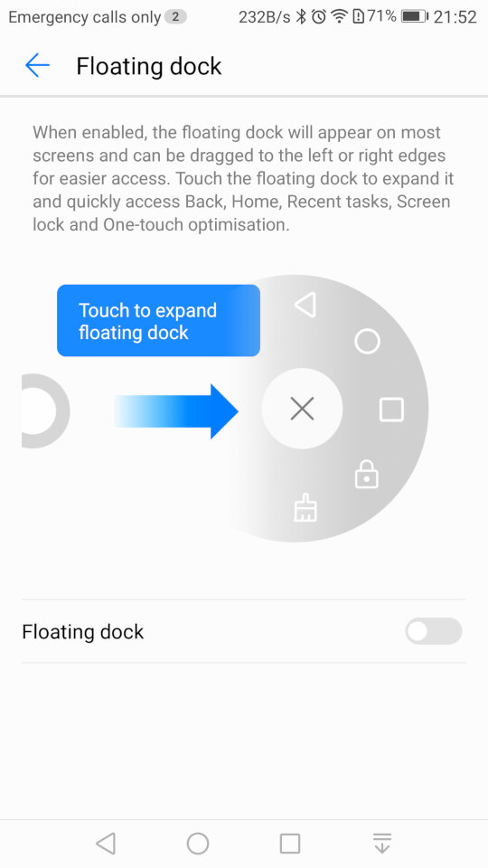Tap the Floating dock setting label
This screenshot has width=488, height=868.
point(83,632)
